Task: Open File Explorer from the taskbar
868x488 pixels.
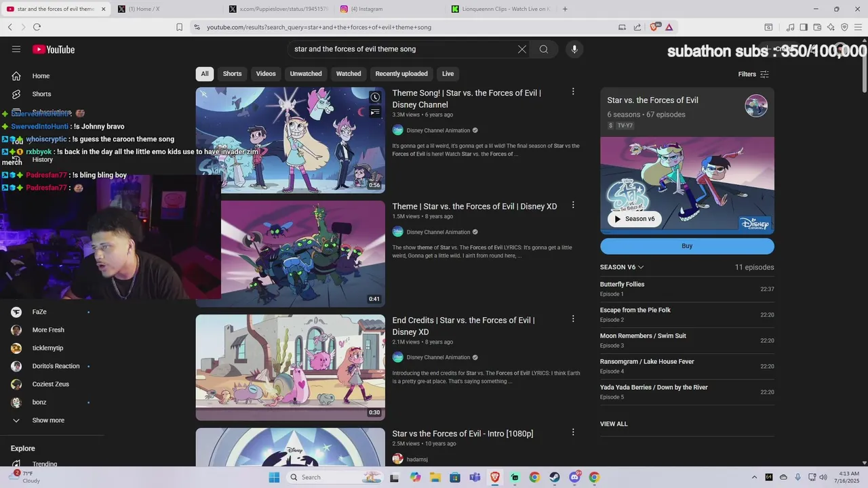Action: coord(435,477)
